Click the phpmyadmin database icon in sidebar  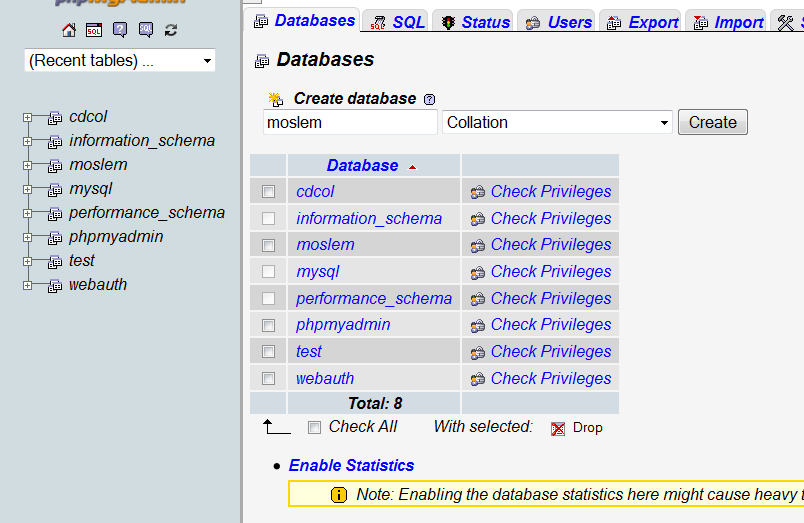pyautogui.click(x=55, y=238)
